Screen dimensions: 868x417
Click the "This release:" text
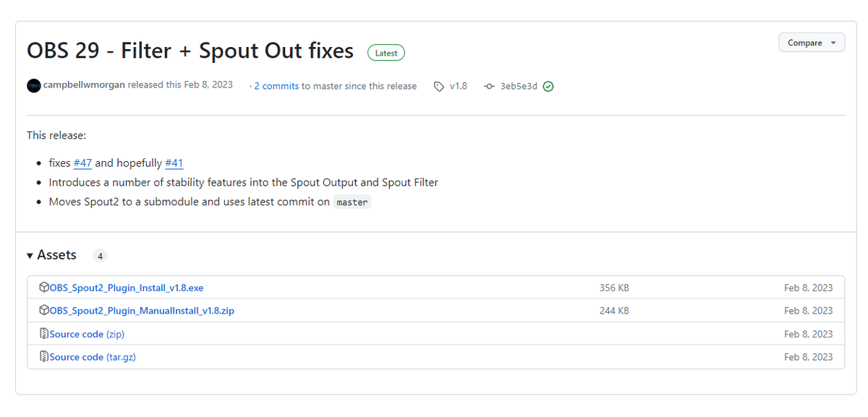click(x=56, y=135)
